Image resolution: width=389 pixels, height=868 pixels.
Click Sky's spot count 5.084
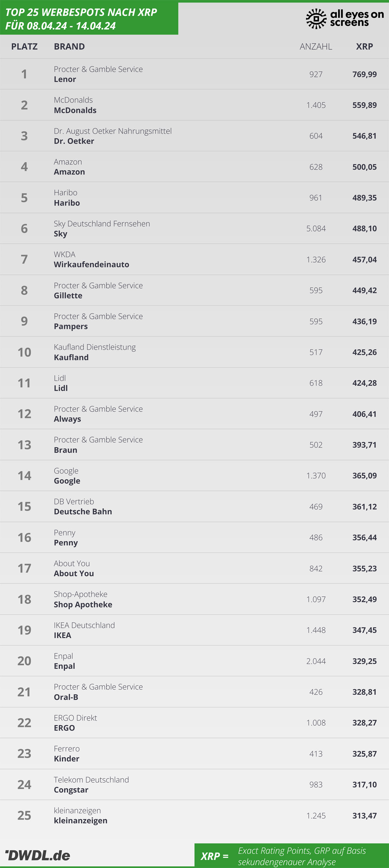tap(316, 228)
